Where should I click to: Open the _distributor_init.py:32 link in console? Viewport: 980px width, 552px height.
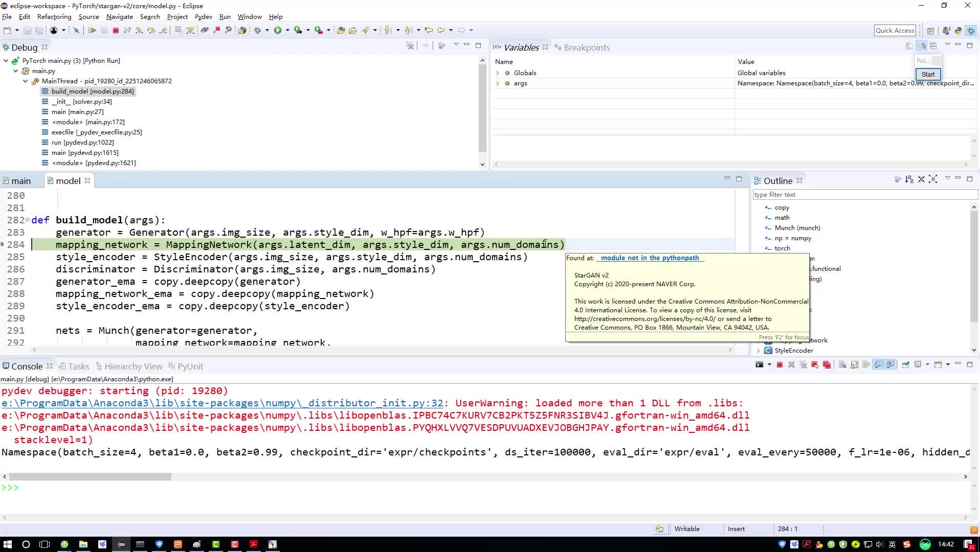pyautogui.click(x=222, y=403)
